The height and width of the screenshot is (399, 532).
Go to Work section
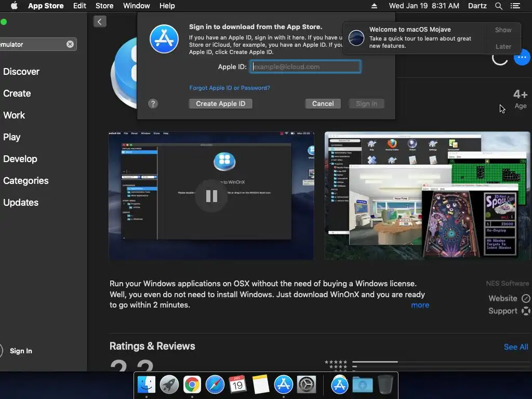[14, 115]
